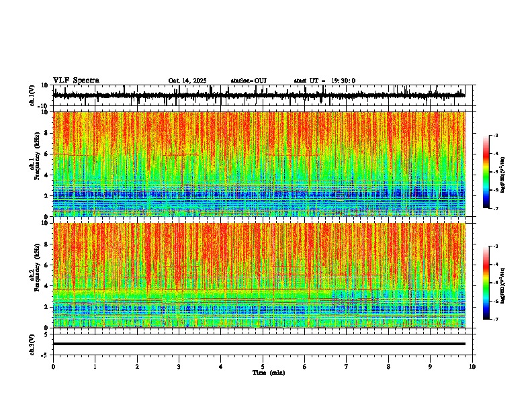Select the date text "Oct. 14, 2025"
The image size is (532, 411).
(x=187, y=81)
